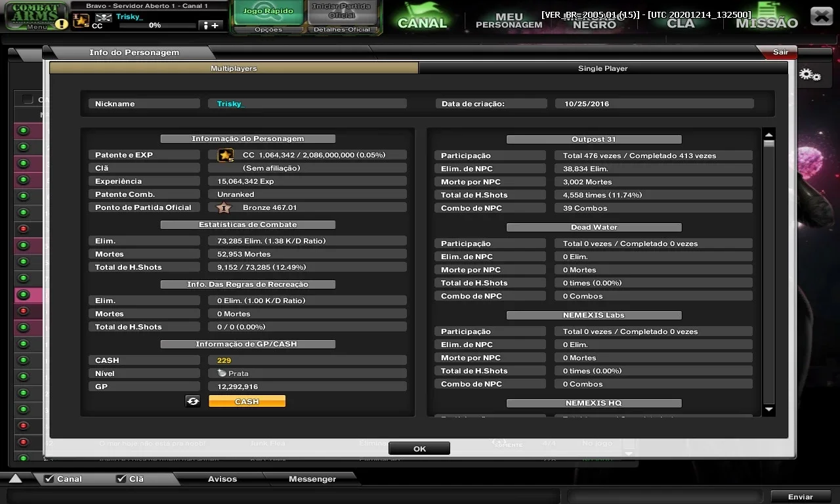
Task: Open the settings gears icon
Action: [x=810, y=75]
